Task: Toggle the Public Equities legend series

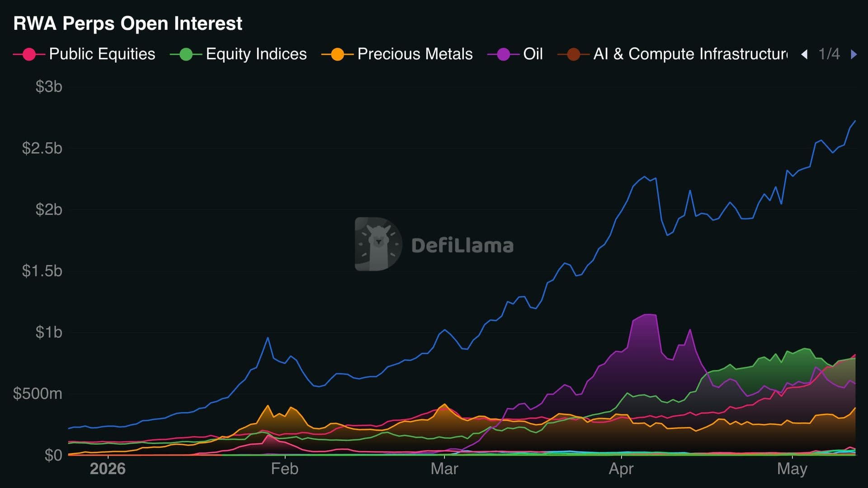Action: coord(84,54)
